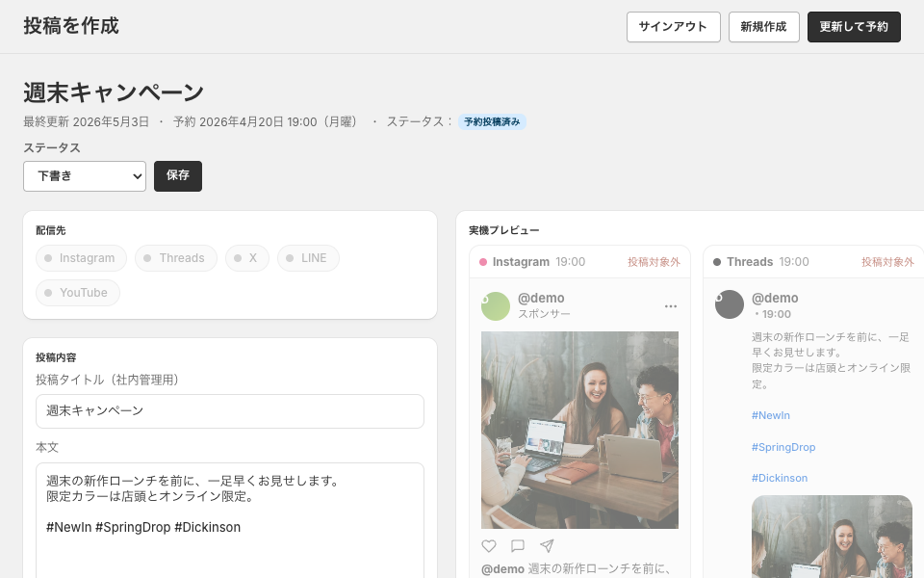Click the Instagram preview card header
This screenshot has height=578, width=924.
click(579, 262)
